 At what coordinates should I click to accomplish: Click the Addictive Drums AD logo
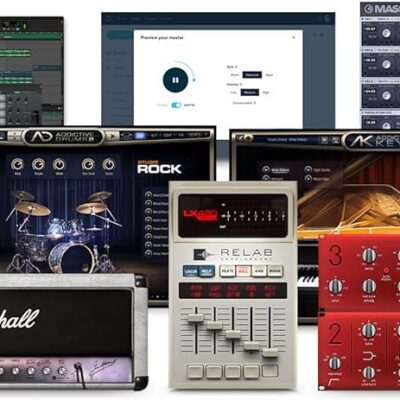point(43,136)
